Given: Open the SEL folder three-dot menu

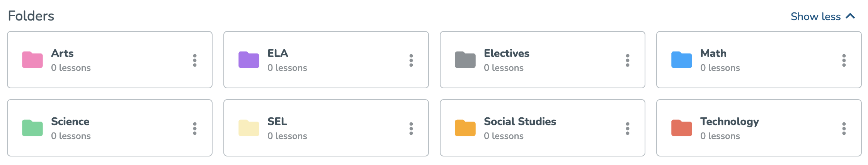Looking at the screenshot, I should click(411, 129).
